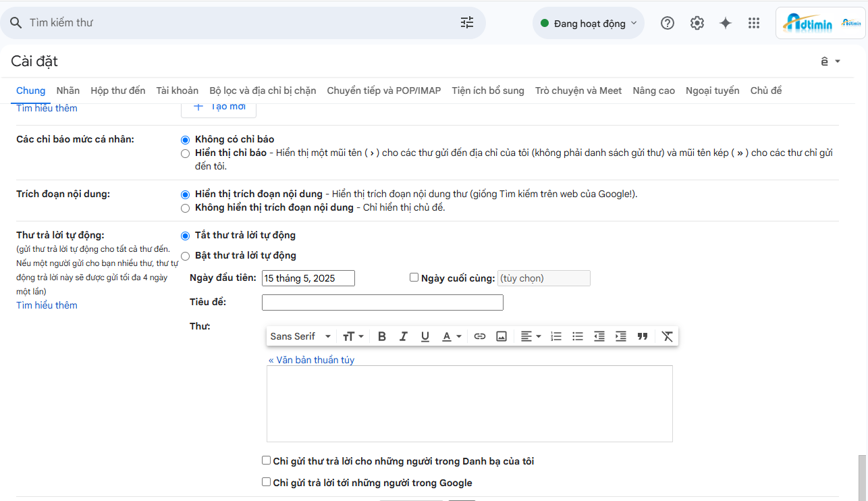This screenshot has height=501, width=868.
Task: Click the Ngày đầu tiên date field
Action: [308, 278]
